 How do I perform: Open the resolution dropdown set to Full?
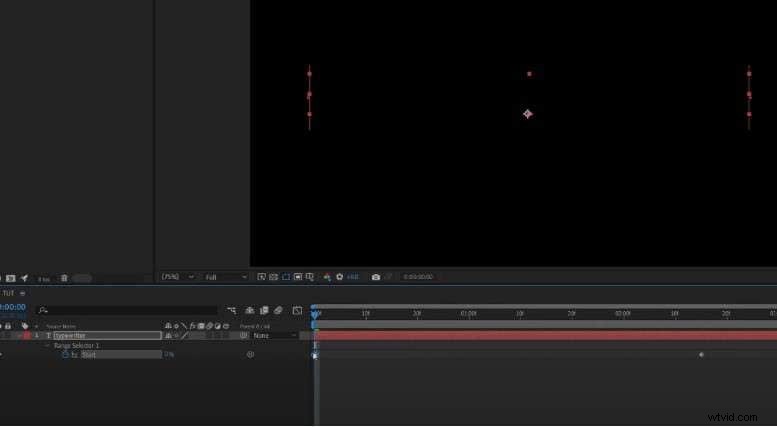225,277
